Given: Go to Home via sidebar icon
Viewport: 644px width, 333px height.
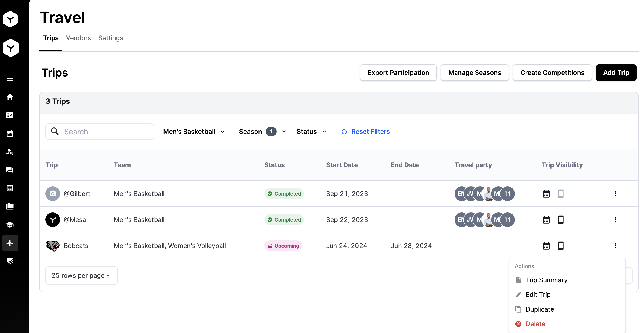Looking at the screenshot, I should pyautogui.click(x=10, y=97).
